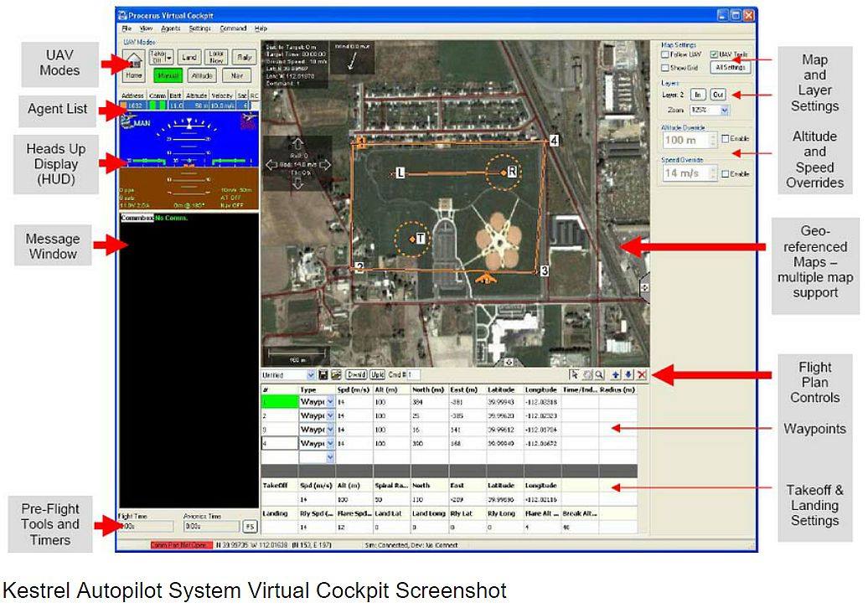Viewport: 868px width, 608px height.
Task: Click the aircraft icon at HUD top right
Action: [x=248, y=120]
